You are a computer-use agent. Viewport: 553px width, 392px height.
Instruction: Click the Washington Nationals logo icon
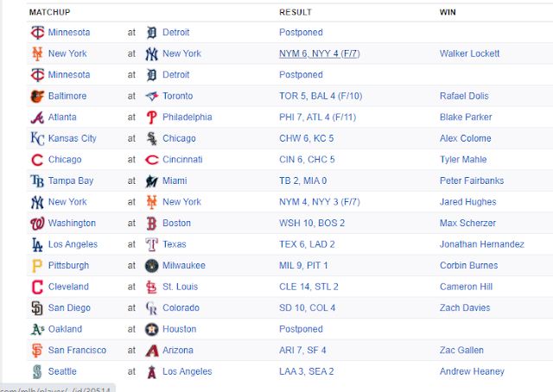tap(37, 223)
